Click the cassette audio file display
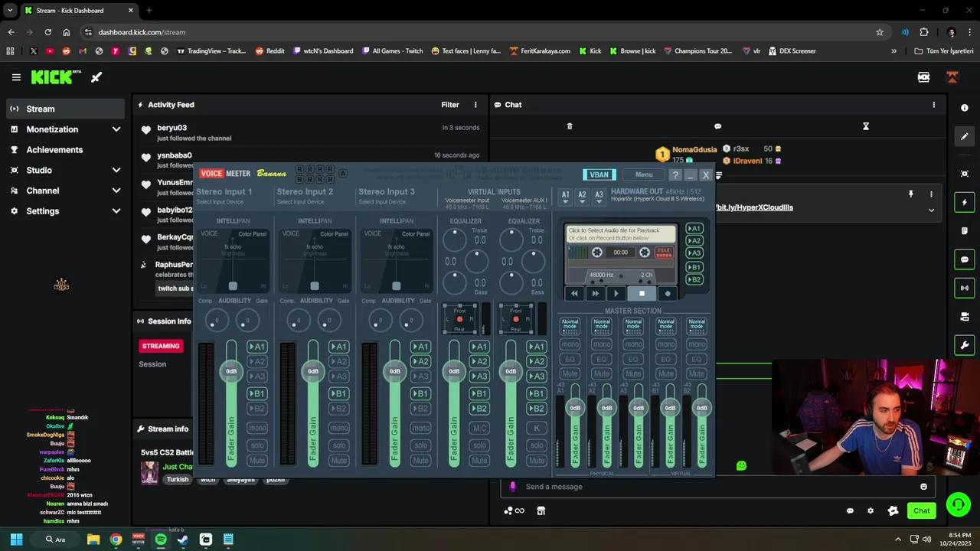 (621, 234)
